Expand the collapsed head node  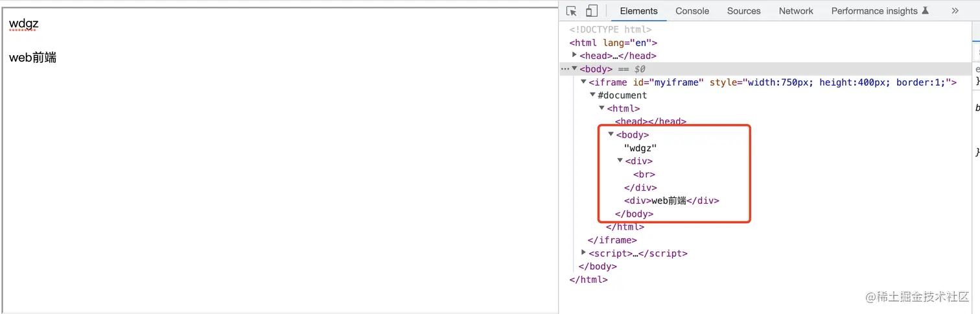(x=575, y=55)
